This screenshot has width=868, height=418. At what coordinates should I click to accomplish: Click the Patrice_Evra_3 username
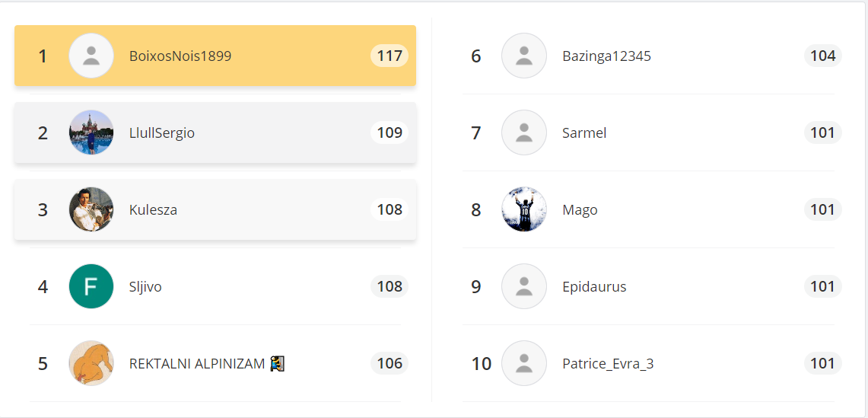[x=608, y=364]
